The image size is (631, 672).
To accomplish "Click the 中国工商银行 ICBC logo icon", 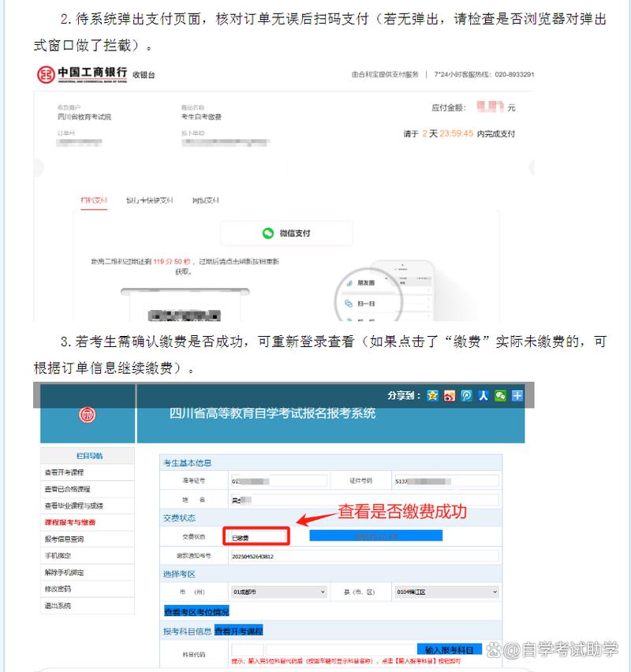I will [45, 74].
